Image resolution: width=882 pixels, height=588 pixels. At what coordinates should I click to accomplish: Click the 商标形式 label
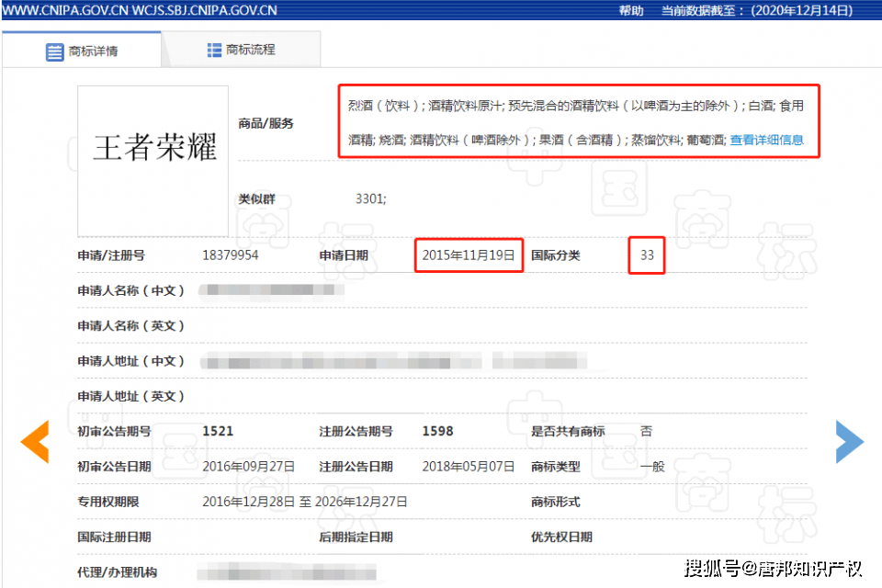tap(556, 502)
